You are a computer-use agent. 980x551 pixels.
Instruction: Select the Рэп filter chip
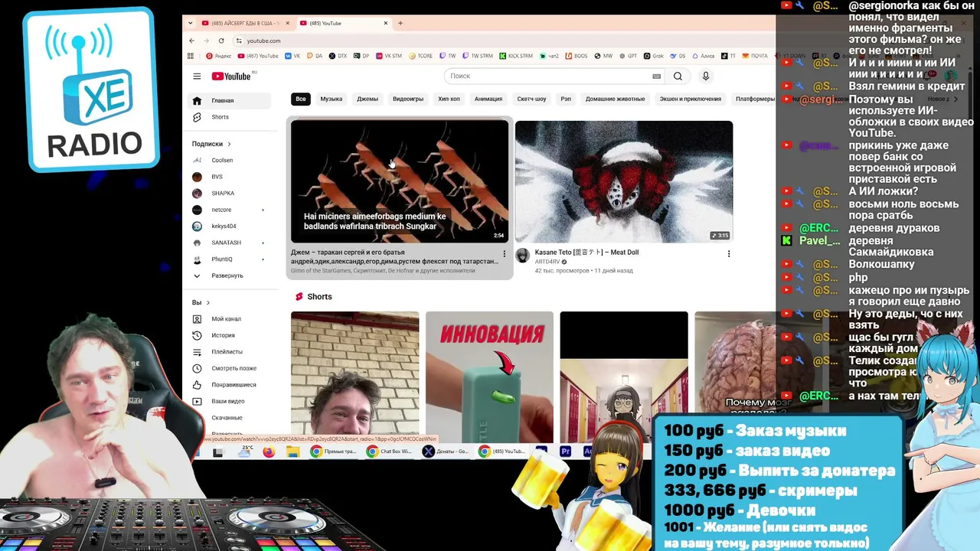click(x=566, y=99)
